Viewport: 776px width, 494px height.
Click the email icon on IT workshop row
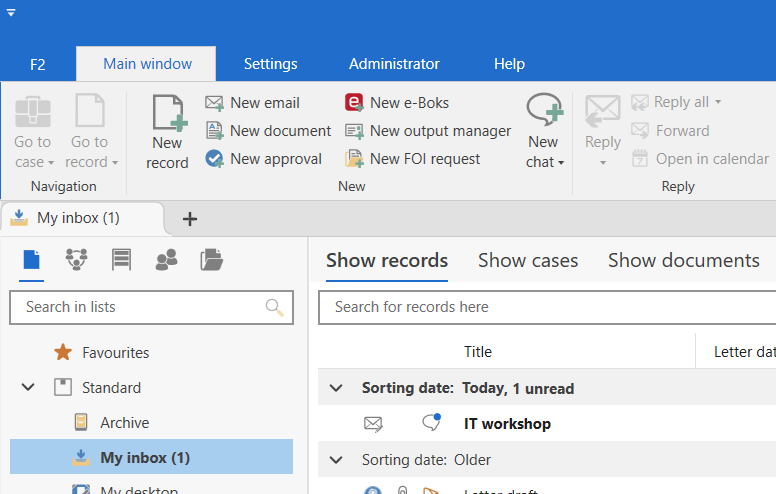[373, 424]
